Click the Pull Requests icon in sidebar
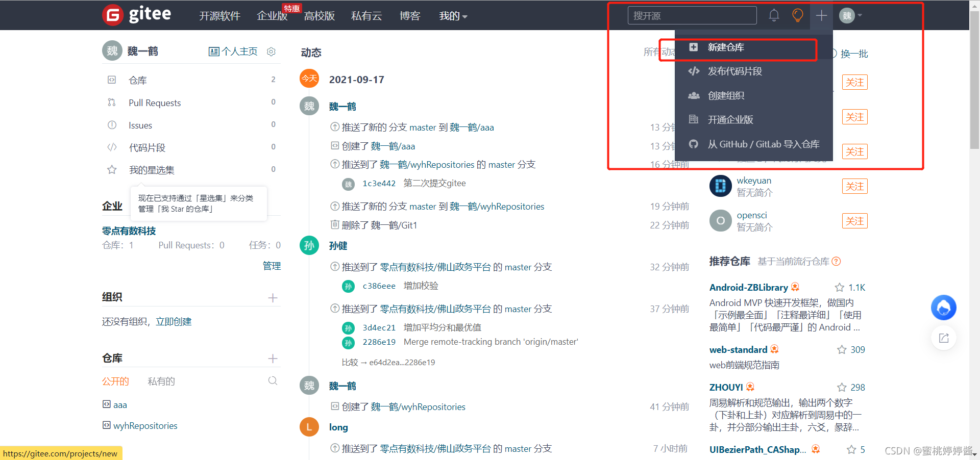Viewport: 980px width, 460px height. [112, 102]
